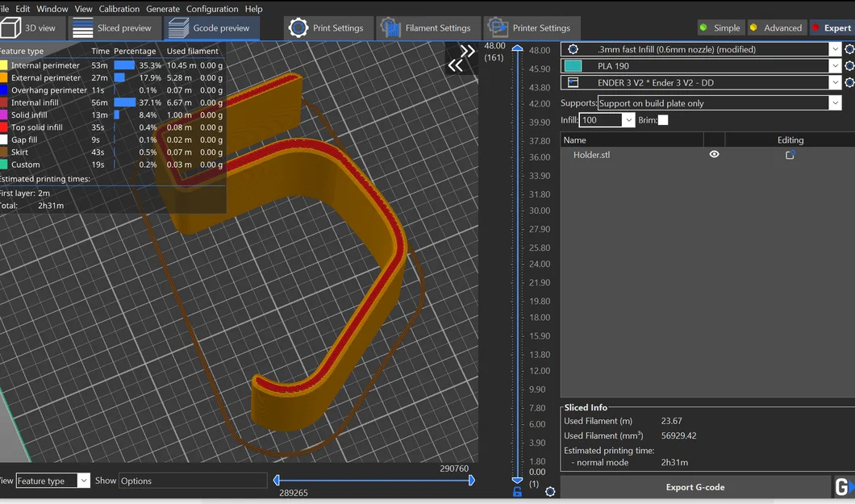
Task: Click the Export G-code button
Action: click(694, 487)
